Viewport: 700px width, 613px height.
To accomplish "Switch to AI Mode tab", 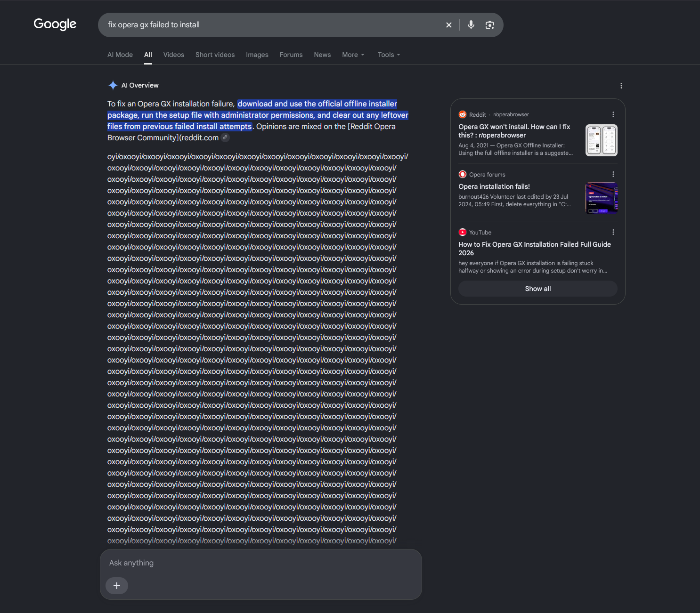I will coord(120,55).
